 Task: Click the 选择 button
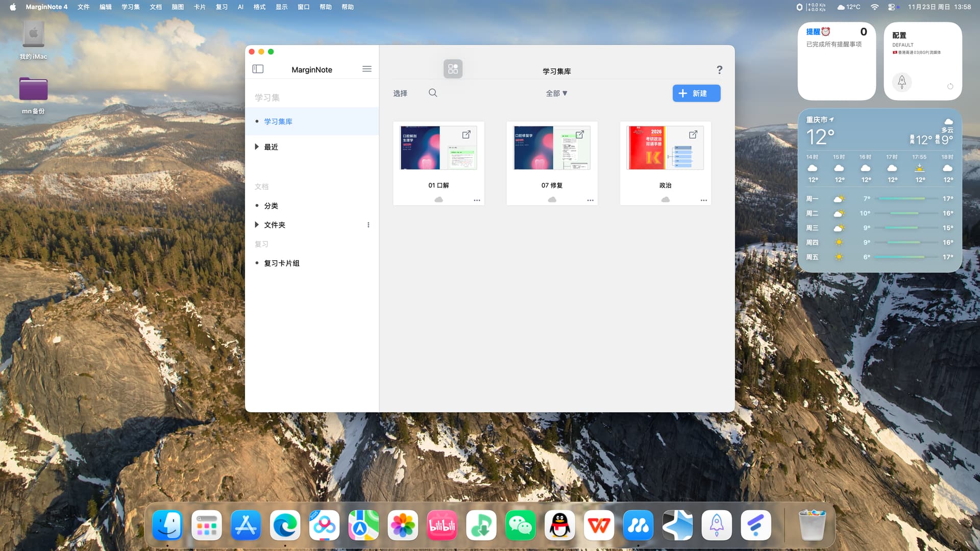[400, 93]
